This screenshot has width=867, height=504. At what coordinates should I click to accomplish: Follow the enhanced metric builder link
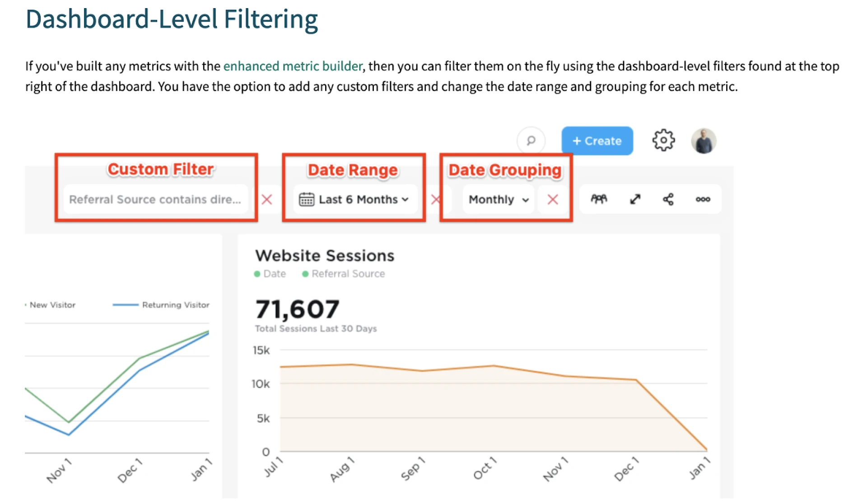(x=293, y=66)
